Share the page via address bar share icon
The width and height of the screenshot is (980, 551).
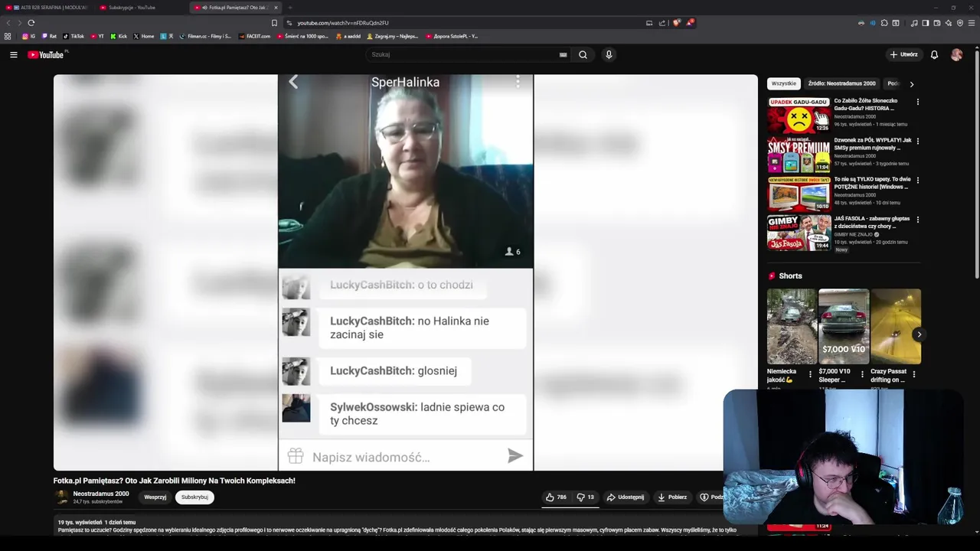(662, 23)
